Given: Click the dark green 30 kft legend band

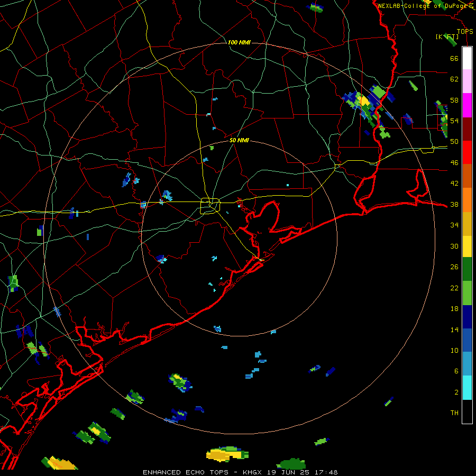Looking at the screenshot, I should point(467,269).
